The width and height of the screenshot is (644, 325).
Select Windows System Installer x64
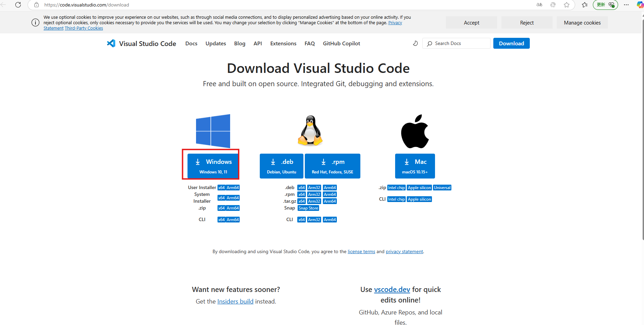click(x=222, y=198)
